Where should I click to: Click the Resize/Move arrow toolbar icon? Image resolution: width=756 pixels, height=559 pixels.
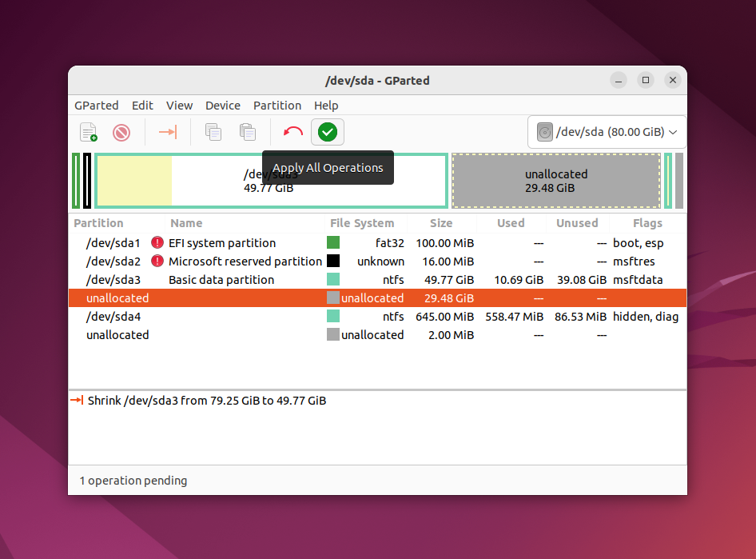click(168, 132)
